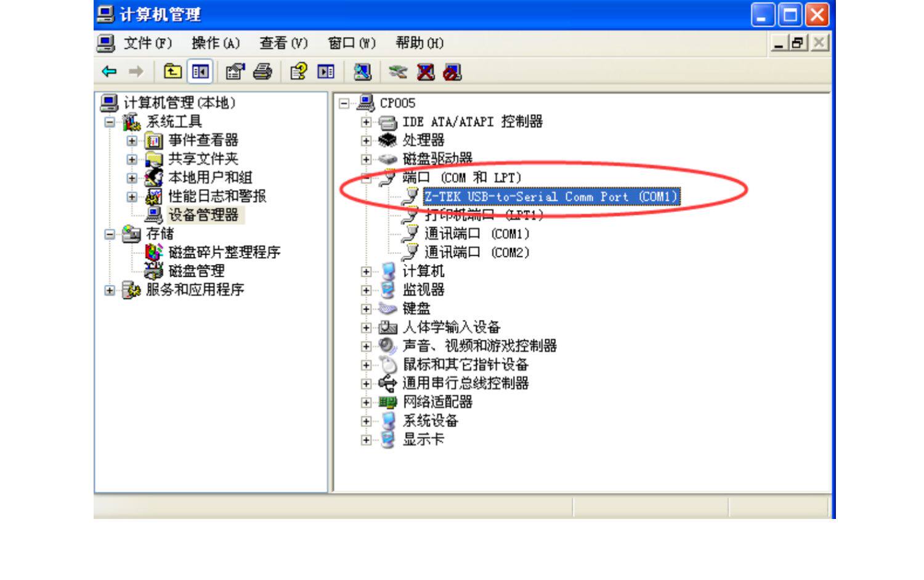Collapse the 系统工具 tree node

pyautogui.click(x=110, y=122)
